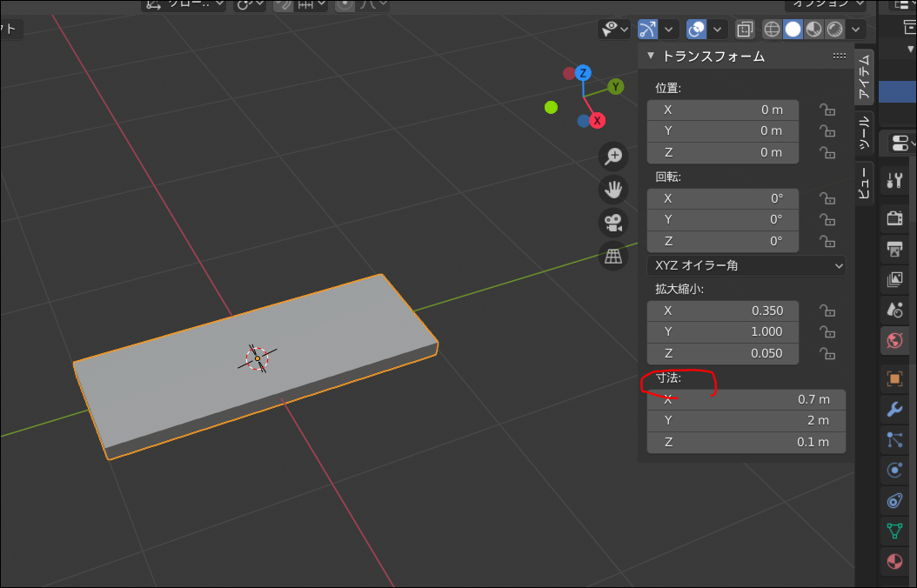
Task: Switch to the ツール sidebar tab
Action: pyautogui.click(x=864, y=133)
